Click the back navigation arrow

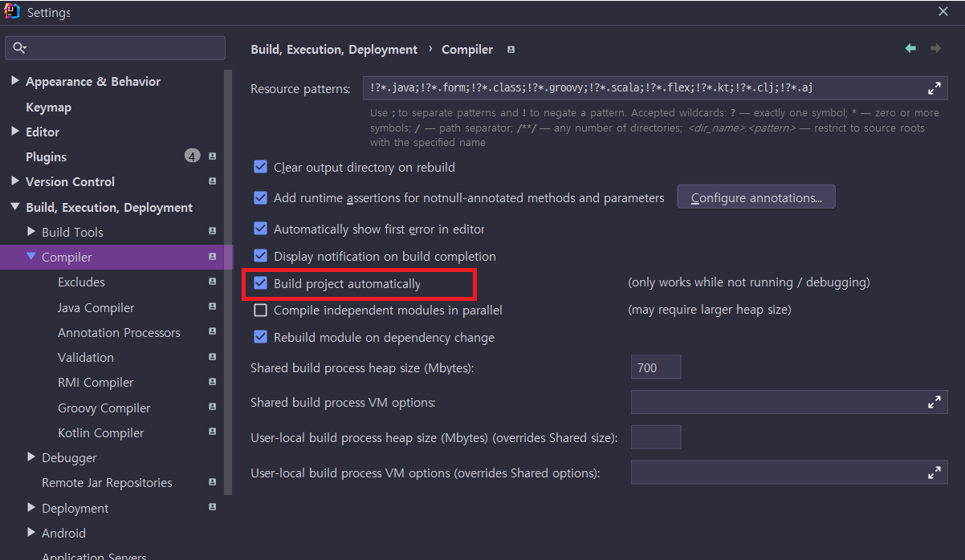click(910, 48)
